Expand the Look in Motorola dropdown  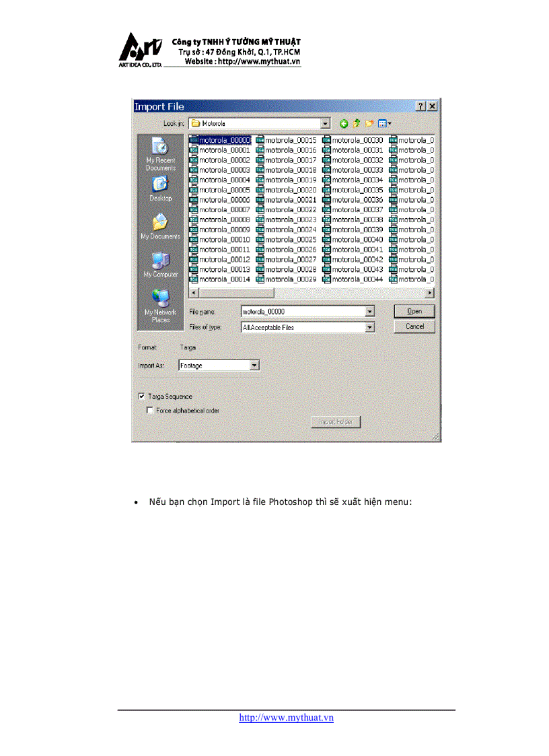tap(326, 124)
